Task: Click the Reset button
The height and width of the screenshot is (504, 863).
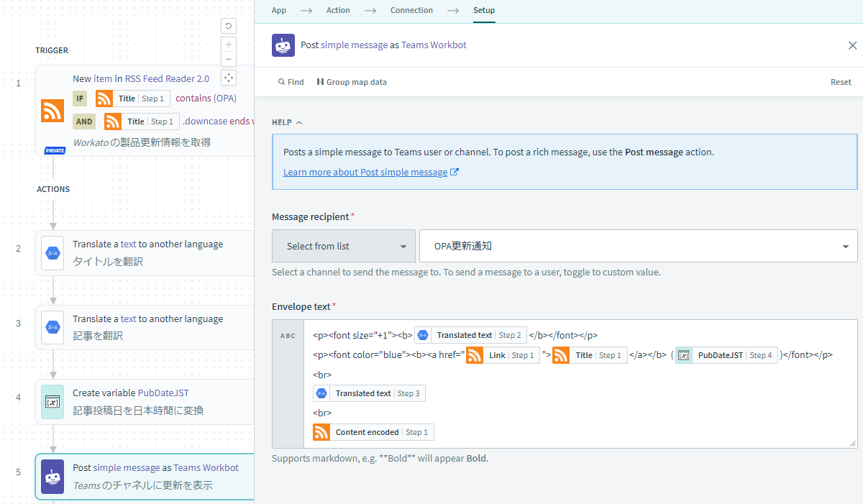Action: click(x=841, y=82)
